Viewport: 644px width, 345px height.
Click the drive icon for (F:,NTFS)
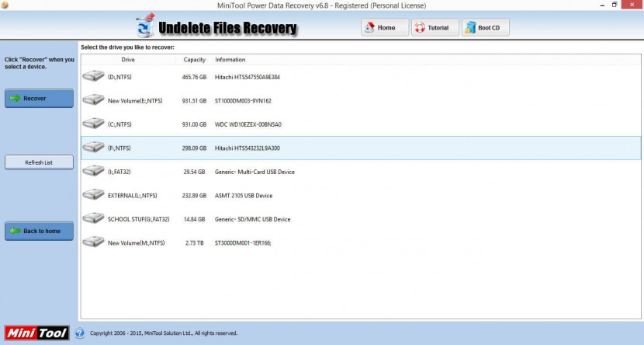(x=93, y=147)
